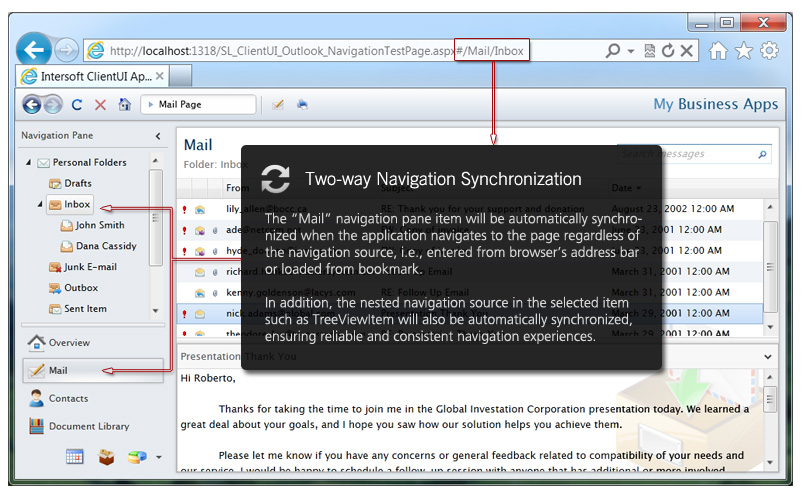
Task: Click the app blue refresh icon
Action: pyautogui.click(x=77, y=105)
